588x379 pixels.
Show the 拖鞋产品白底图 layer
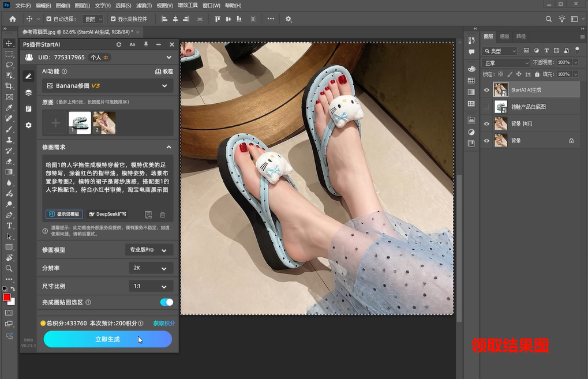click(x=486, y=106)
